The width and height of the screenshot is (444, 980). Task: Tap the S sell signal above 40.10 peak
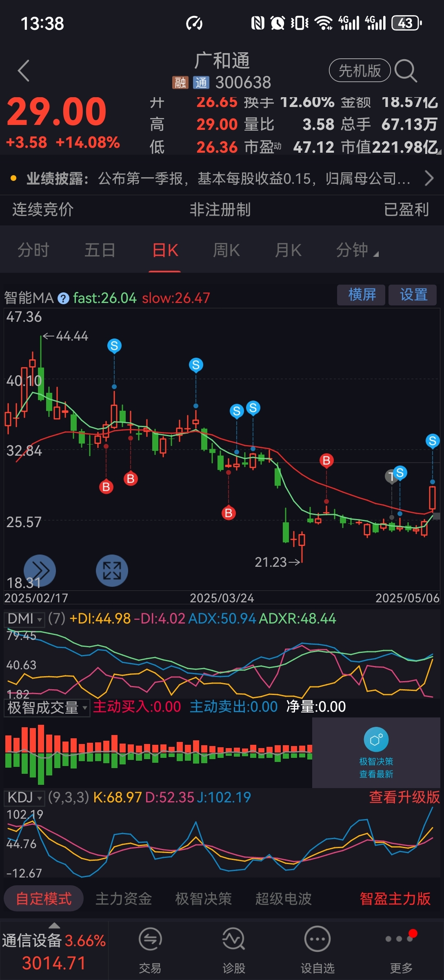114,346
